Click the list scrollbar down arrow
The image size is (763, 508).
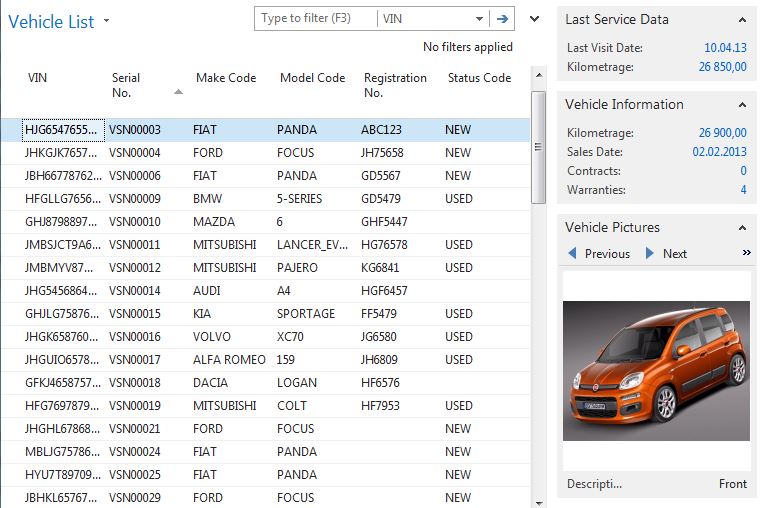(539, 503)
